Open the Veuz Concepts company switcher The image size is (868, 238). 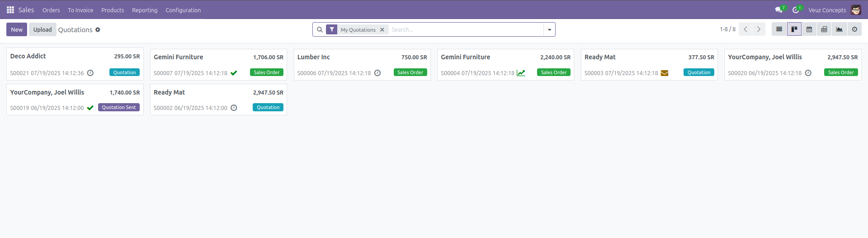[x=827, y=10]
